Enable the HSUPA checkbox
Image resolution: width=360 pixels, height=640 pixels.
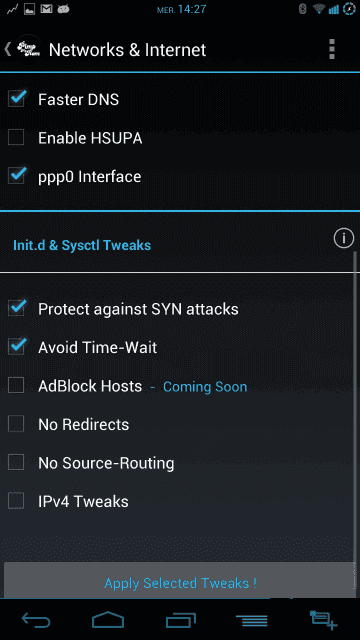pyautogui.click(x=16, y=138)
